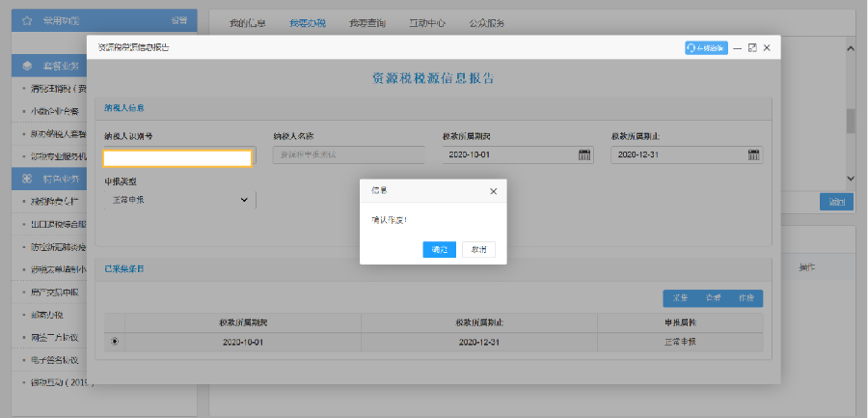The height and width of the screenshot is (418, 868).
Task: Click the 采集 button above the table
Action: [x=680, y=298]
